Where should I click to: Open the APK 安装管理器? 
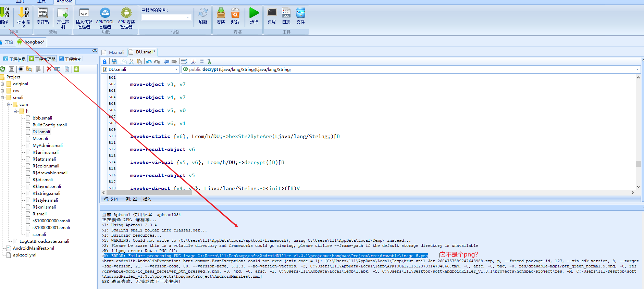(126, 18)
